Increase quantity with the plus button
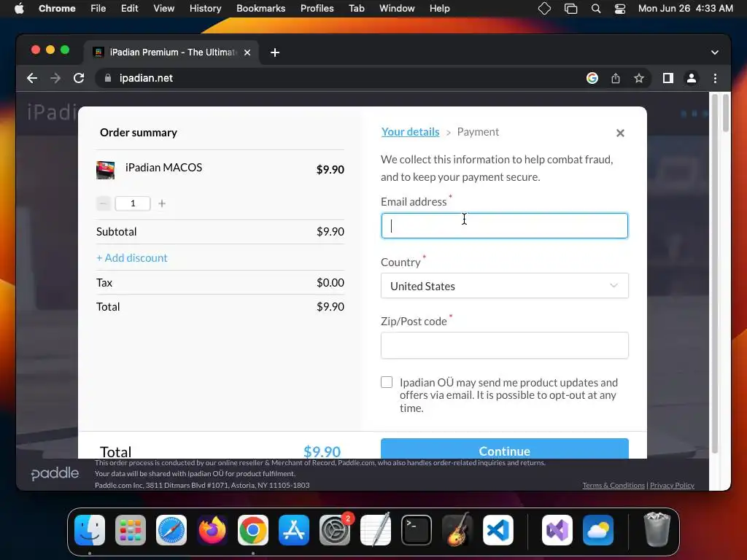This screenshot has height=560, width=747. pyautogui.click(x=162, y=203)
